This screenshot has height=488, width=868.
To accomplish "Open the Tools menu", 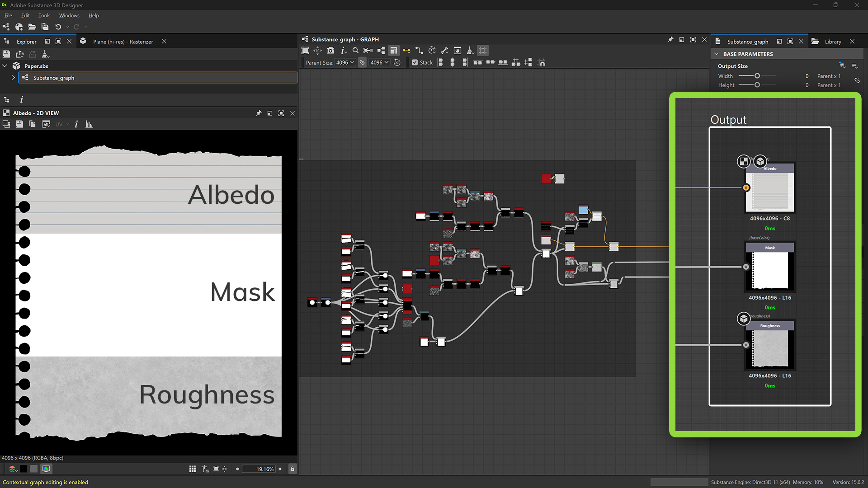I will (44, 15).
